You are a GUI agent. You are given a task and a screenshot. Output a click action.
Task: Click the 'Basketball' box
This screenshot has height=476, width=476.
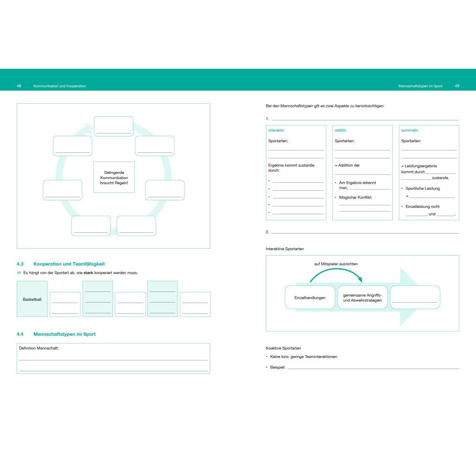pos(32,299)
